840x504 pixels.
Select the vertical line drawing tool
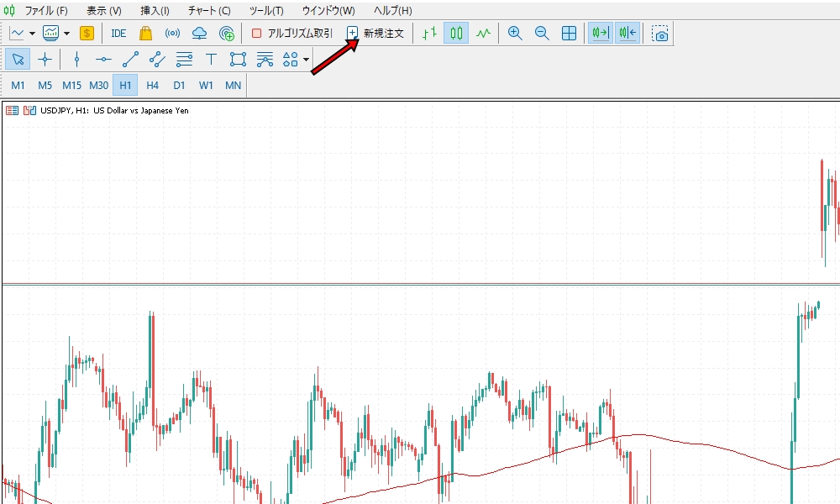coord(76,60)
